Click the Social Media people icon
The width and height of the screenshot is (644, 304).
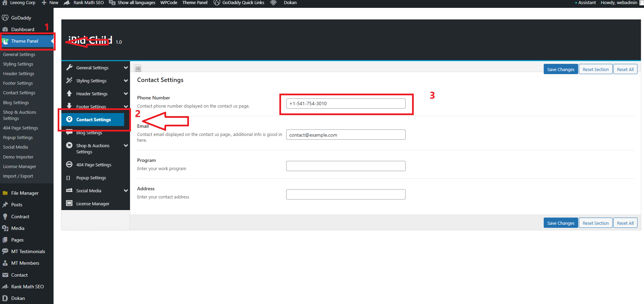coord(69,191)
